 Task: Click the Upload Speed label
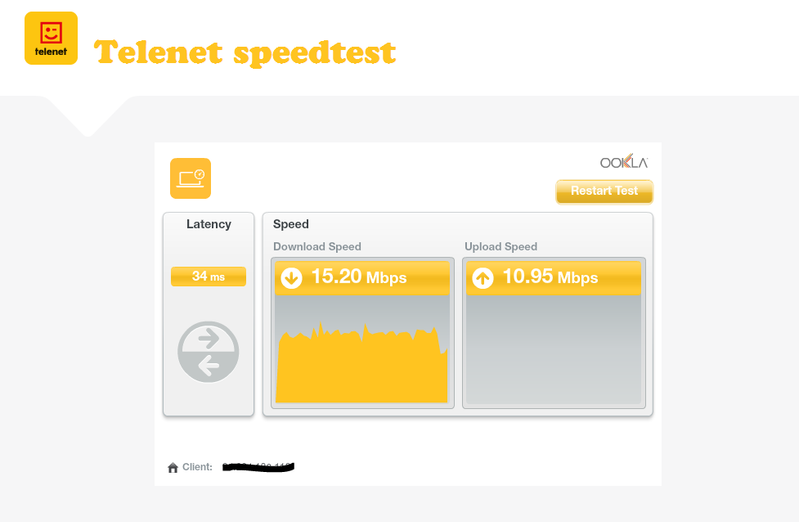(x=501, y=247)
